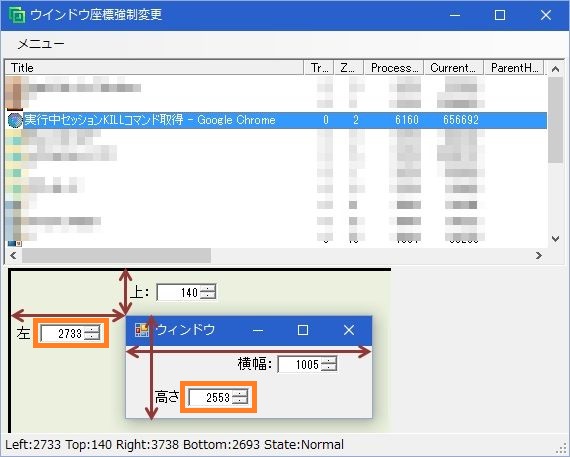The width and height of the screenshot is (570, 457).
Task: Click the Chrome icon in the selected row
Action: pos(15,120)
